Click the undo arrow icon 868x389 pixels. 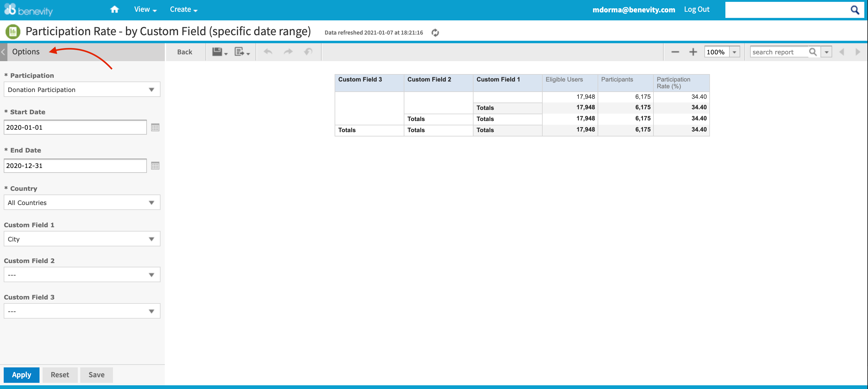(x=268, y=52)
